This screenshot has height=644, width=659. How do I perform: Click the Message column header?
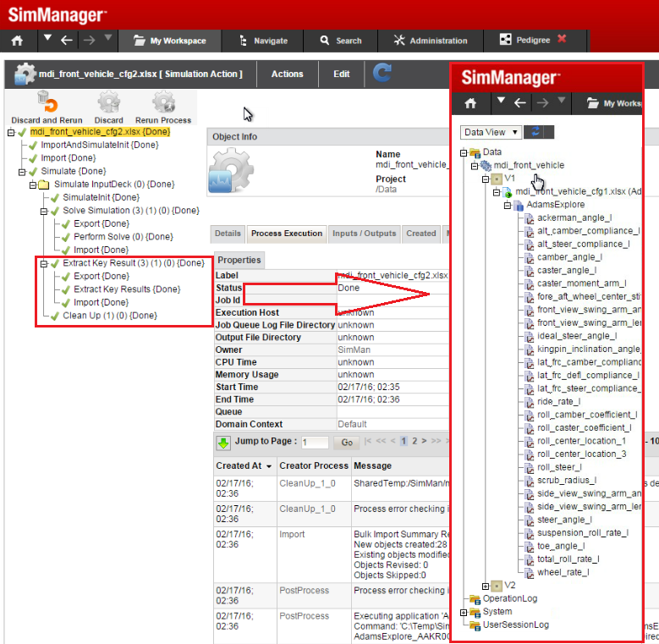[372, 465]
